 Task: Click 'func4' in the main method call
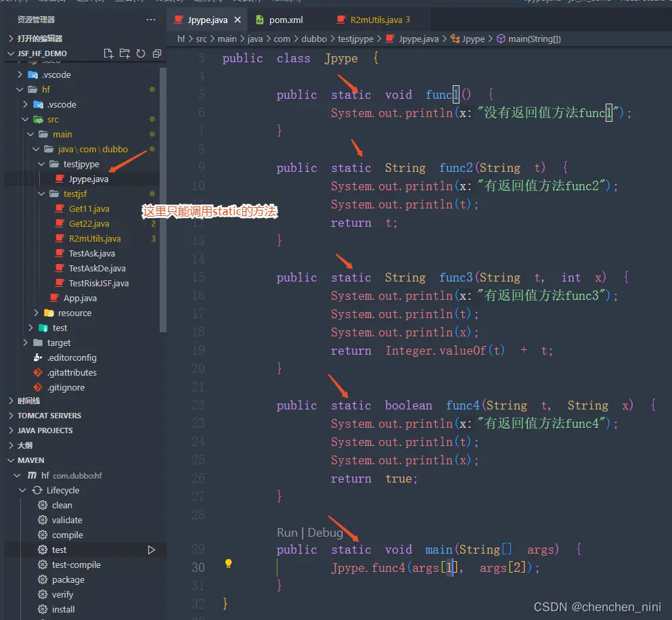(x=388, y=568)
